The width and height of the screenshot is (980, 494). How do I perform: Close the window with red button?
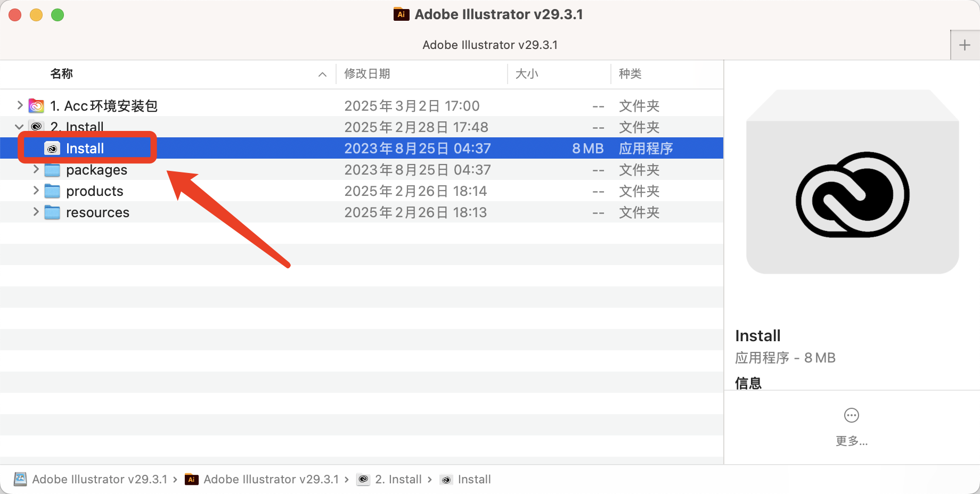click(15, 15)
